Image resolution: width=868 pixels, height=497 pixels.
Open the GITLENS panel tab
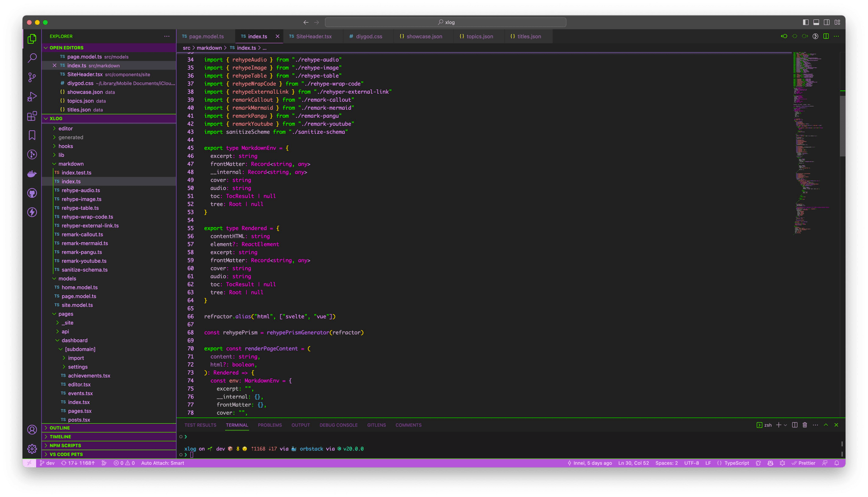376,425
